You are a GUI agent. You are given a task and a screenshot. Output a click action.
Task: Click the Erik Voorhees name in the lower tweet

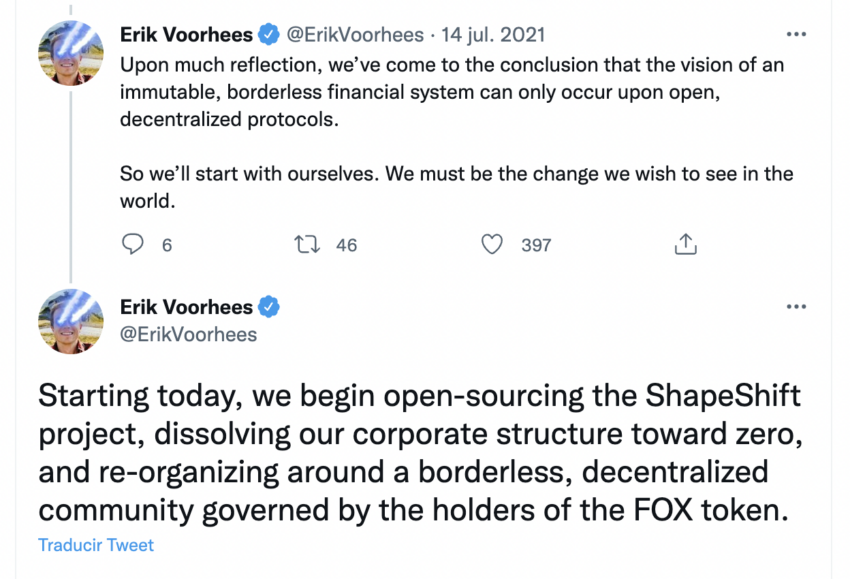pos(186,306)
